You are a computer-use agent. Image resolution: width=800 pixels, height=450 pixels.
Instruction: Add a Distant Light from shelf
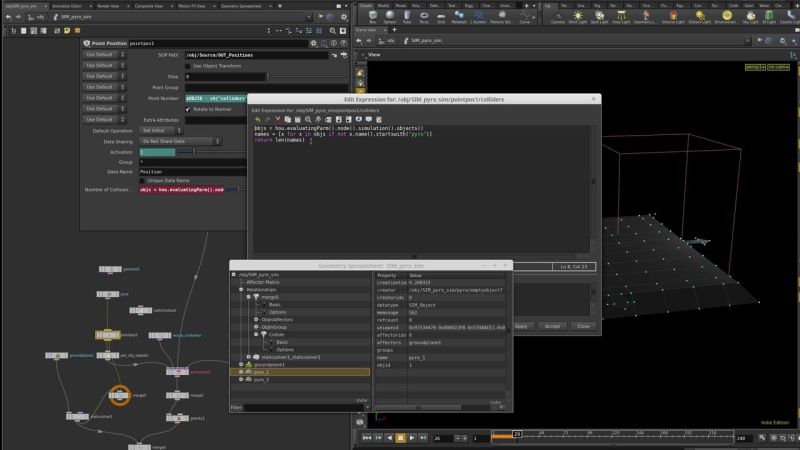pyautogui.click(x=699, y=17)
